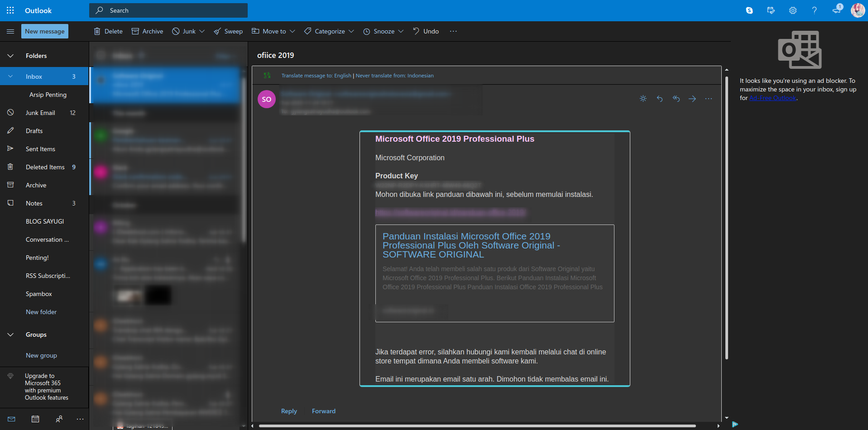Open Skype from the header
Image resolution: width=868 pixels, height=430 pixels.
[x=749, y=10]
